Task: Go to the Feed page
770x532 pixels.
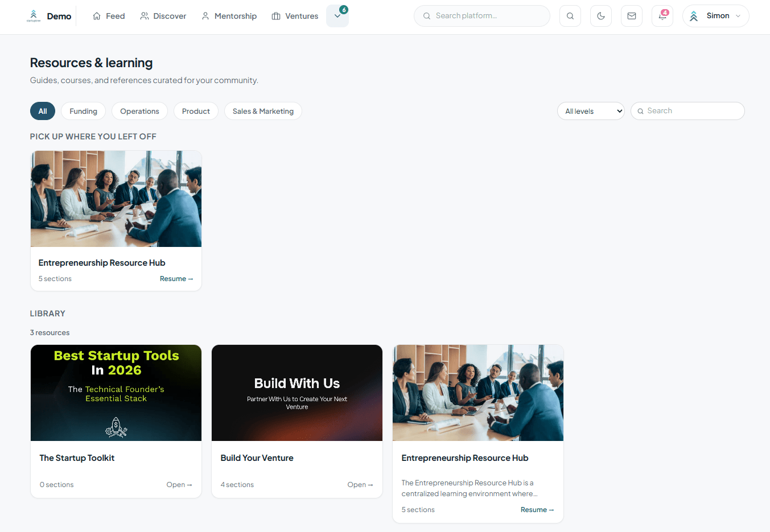Action: pyautogui.click(x=109, y=16)
